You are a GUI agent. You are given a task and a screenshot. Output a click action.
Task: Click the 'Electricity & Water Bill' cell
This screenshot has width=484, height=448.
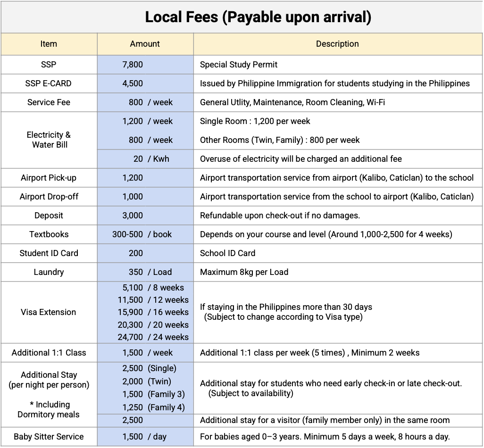(x=49, y=140)
